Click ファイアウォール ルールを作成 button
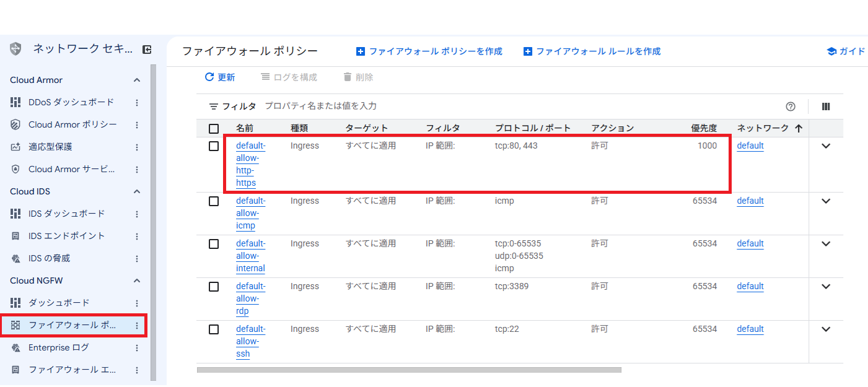868x387 pixels. click(592, 51)
